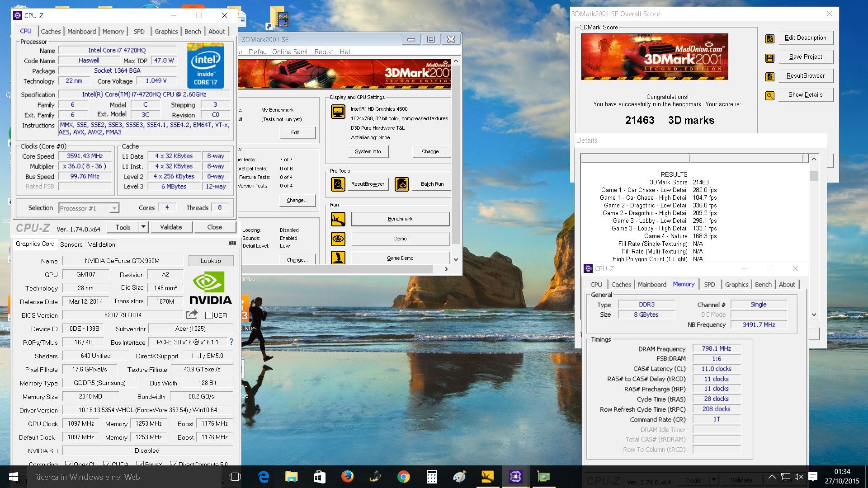868x488 pixels.
Task: Toggle the OpenCL checkbox
Action: [x=69, y=464]
